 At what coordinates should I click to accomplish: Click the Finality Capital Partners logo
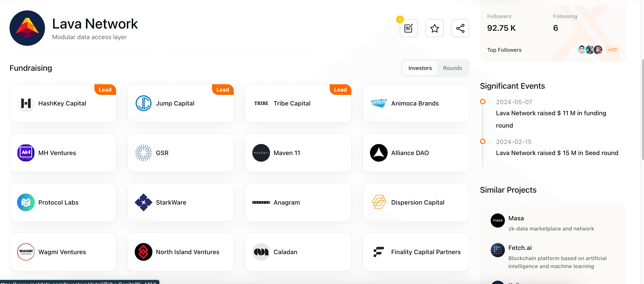pos(379,252)
